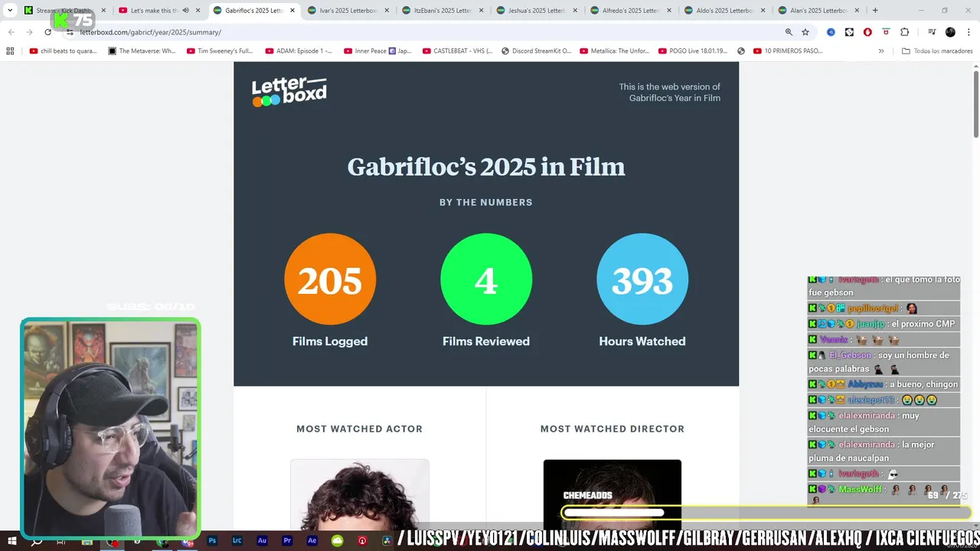This screenshot has height=551, width=980.
Task: Open File Explorer from the taskbar
Action: (x=87, y=541)
